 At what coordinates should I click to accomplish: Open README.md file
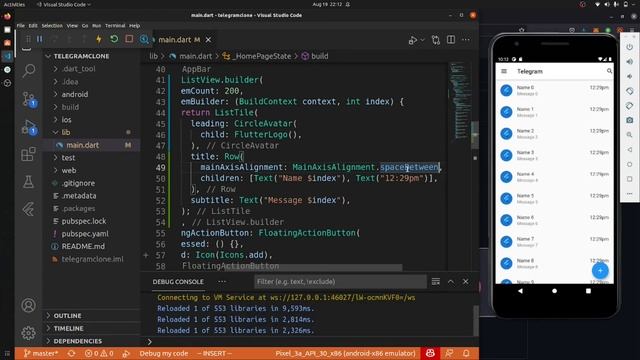pyautogui.click(x=83, y=247)
